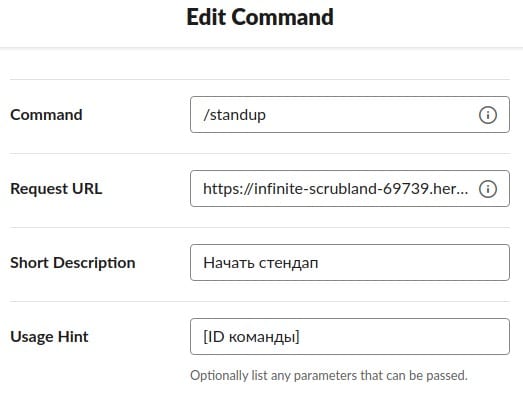Select the 'Short Description' field label

73,263
